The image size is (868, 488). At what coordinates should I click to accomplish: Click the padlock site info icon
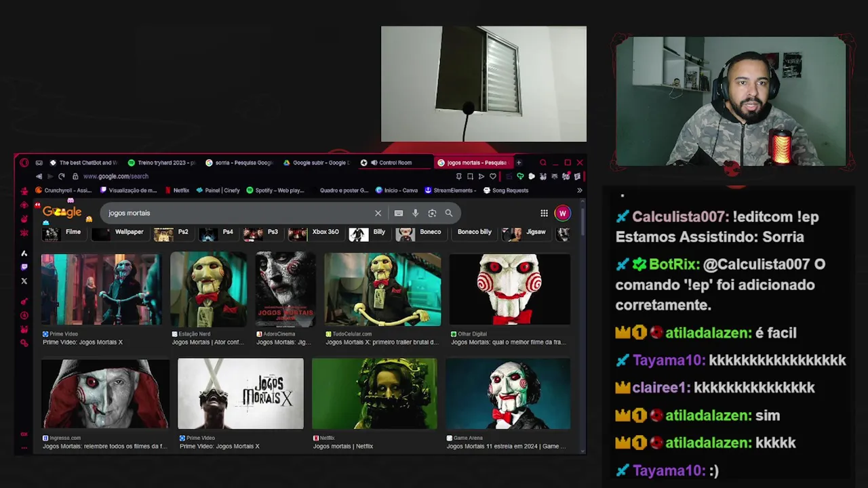75,176
